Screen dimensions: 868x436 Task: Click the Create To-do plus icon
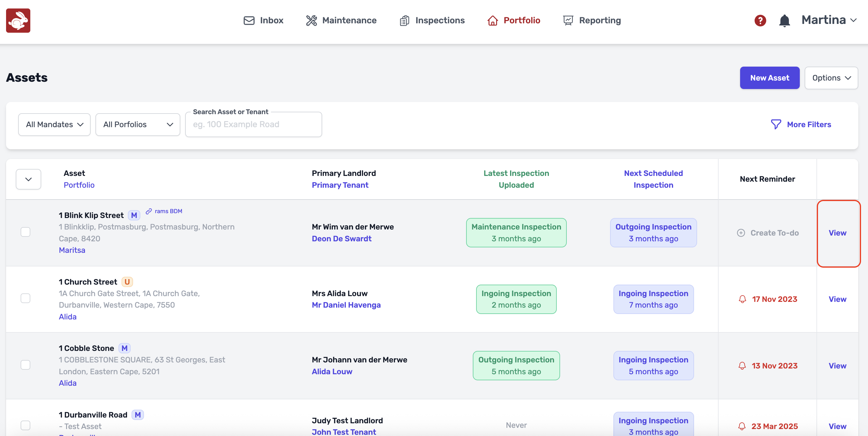[x=741, y=233]
